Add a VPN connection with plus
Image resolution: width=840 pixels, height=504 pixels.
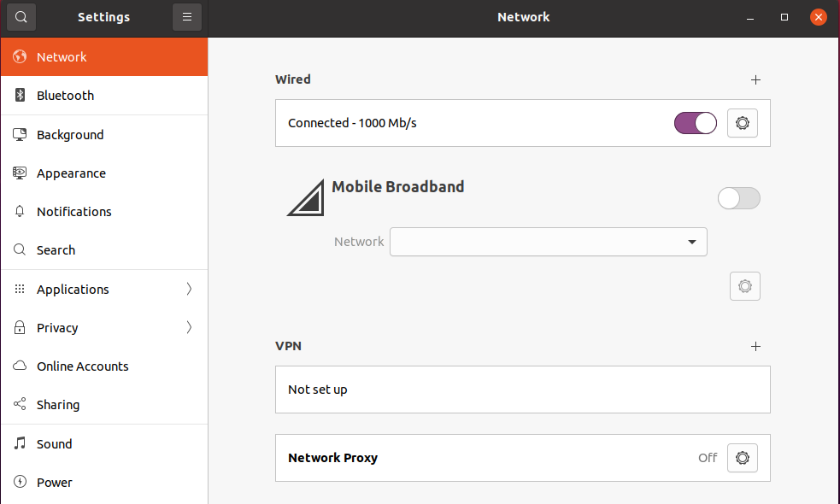click(756, 347)
